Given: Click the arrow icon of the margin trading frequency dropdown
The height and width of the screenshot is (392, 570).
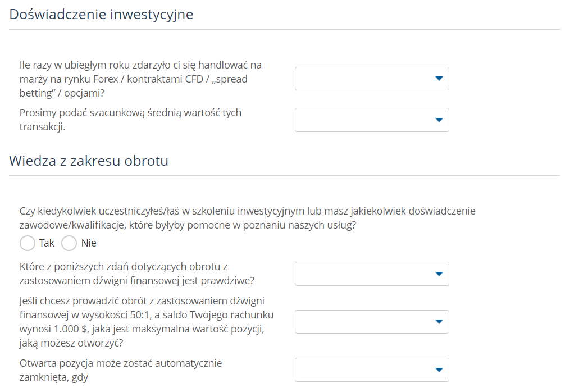Looking at the screenshot, I should pos(439,79).
